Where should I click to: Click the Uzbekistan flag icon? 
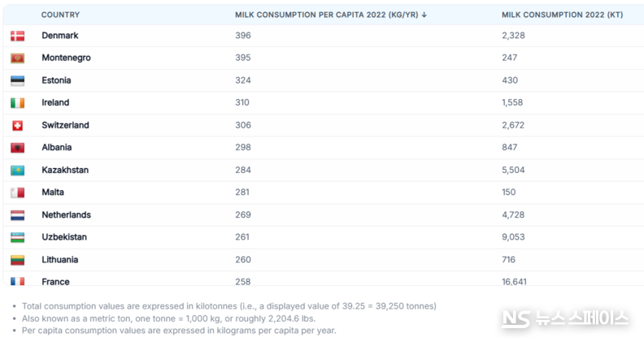coord(17,237)
